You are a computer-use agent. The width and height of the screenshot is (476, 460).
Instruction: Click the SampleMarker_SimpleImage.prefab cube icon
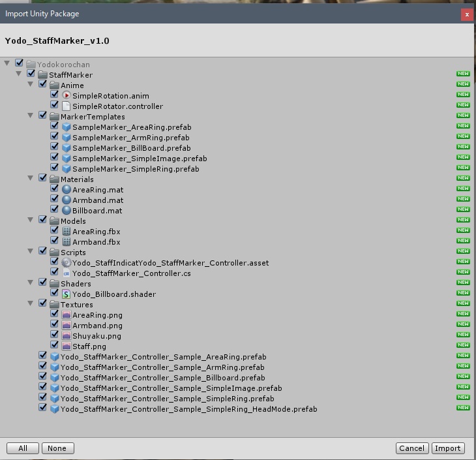(66, 159)
